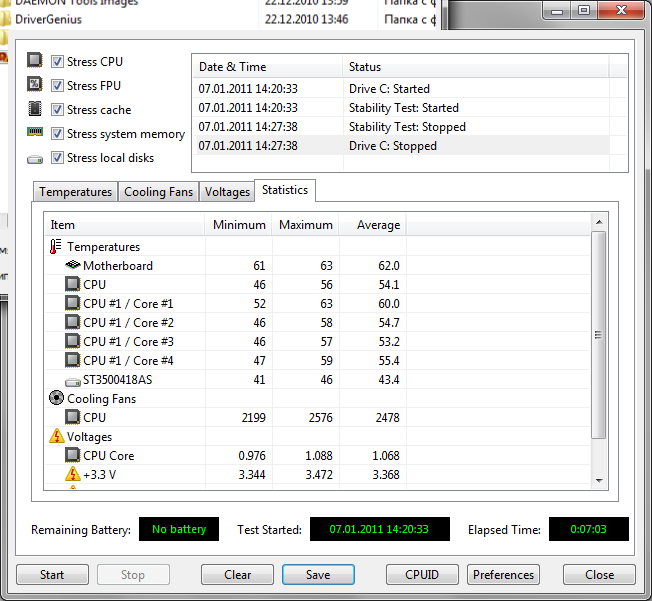Click the CPU chip icon beside Stress CPU
652x601 pixels.
tap(35, 60)
